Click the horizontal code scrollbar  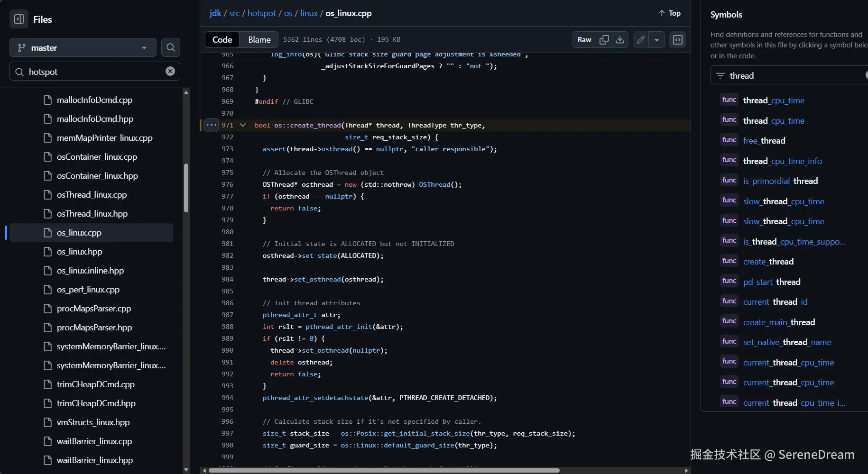[x=384, y=470]
